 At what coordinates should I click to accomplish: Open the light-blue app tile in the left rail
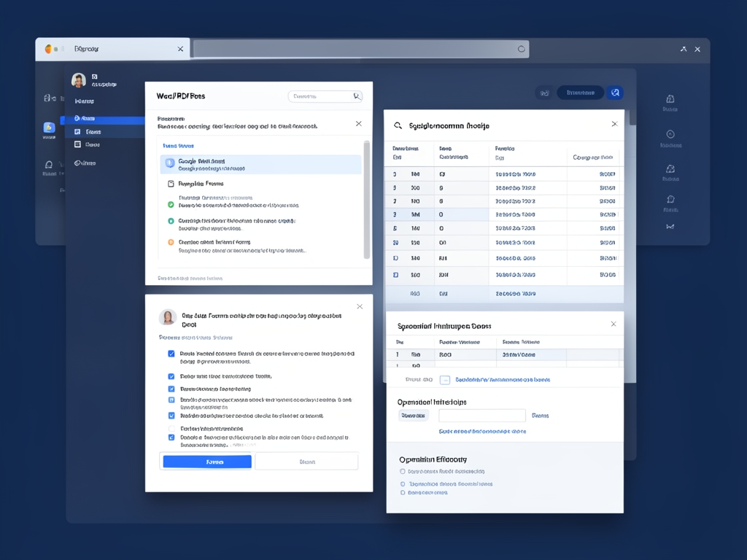[49, 128]
